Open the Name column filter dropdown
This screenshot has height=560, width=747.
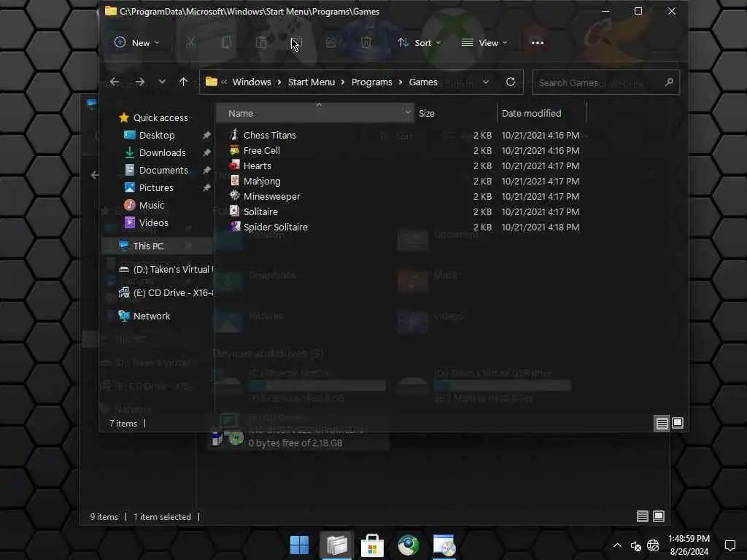coord(408,113)
